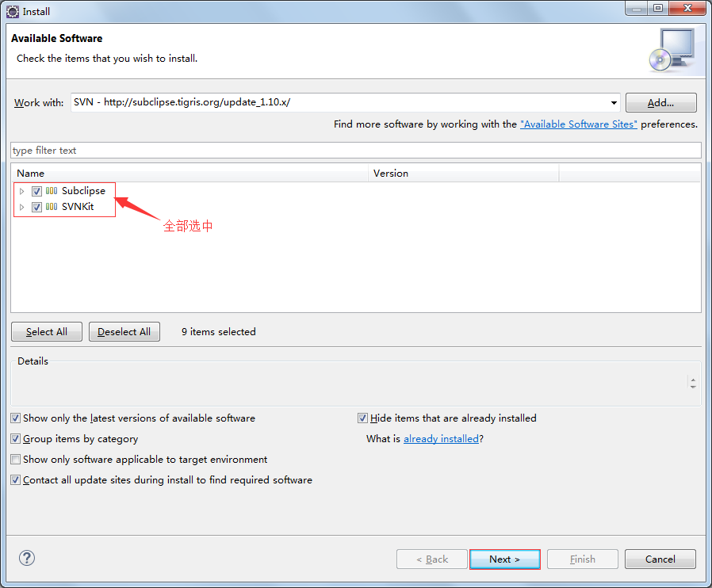Click the Version column header

tap(464, 174)
